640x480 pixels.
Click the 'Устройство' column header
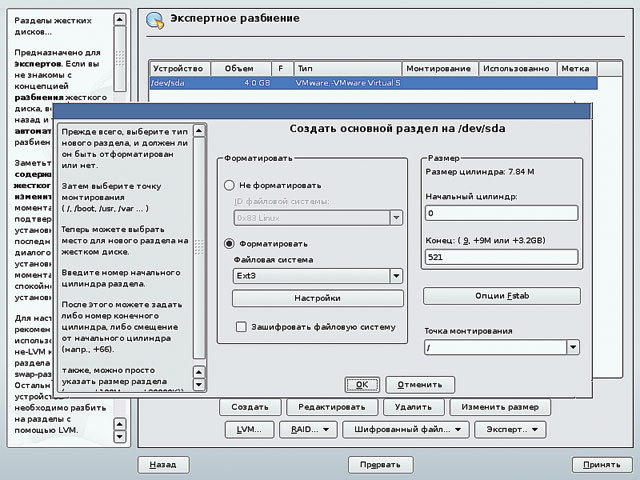180,69
